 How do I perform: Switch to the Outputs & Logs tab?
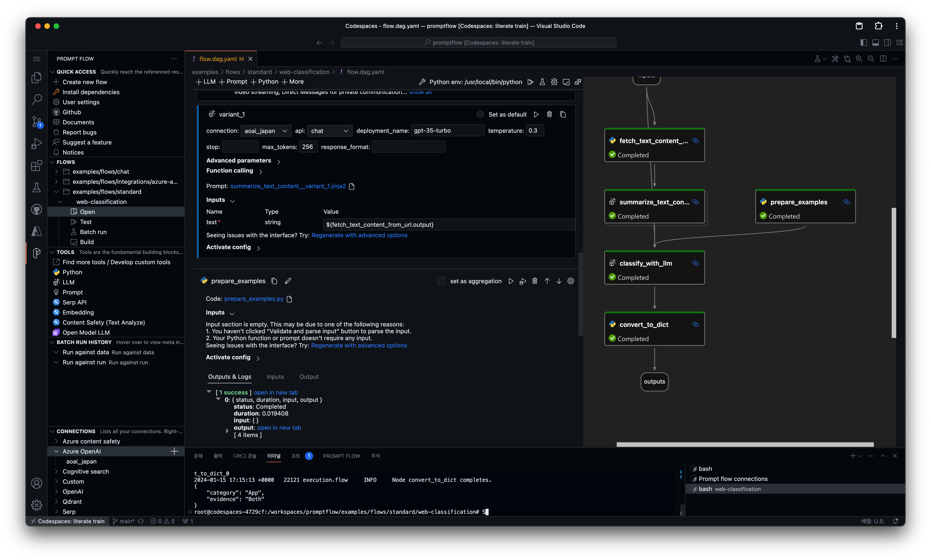[x=229, y=377]
